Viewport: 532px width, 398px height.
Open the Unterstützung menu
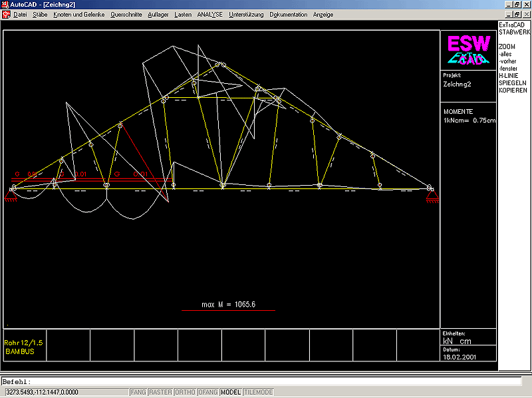246,15
